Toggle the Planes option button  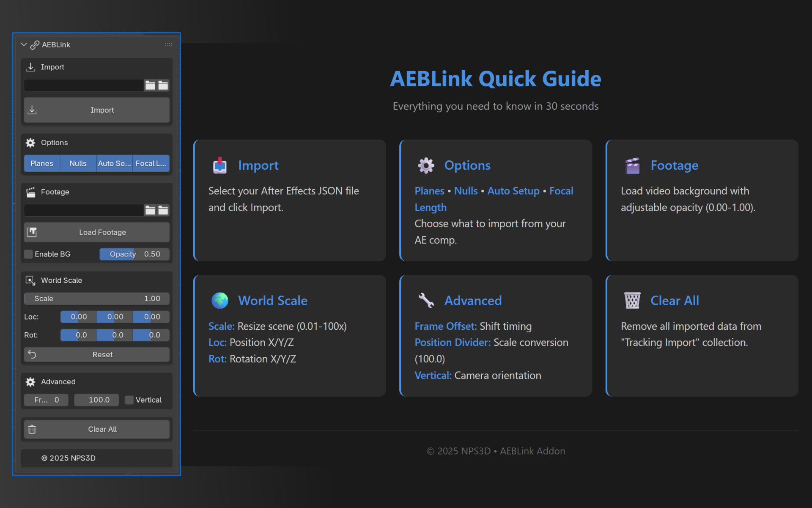tap(42, 163)
